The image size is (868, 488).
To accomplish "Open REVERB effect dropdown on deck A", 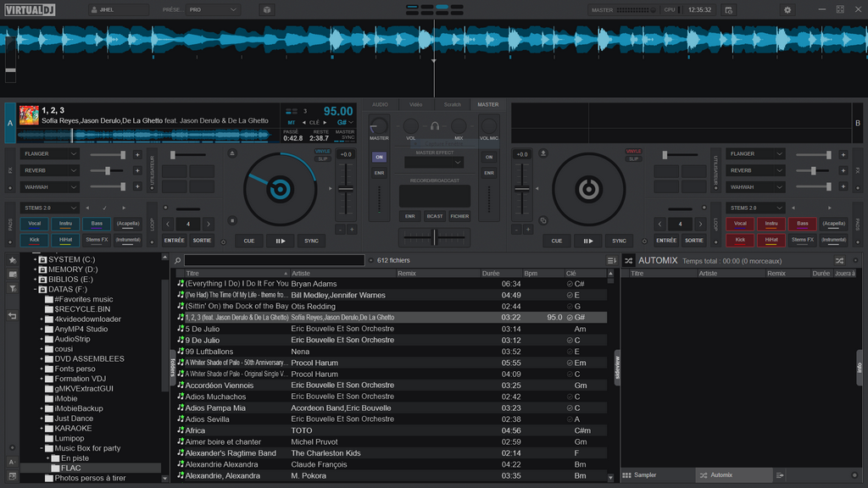I will pos(49,170).
